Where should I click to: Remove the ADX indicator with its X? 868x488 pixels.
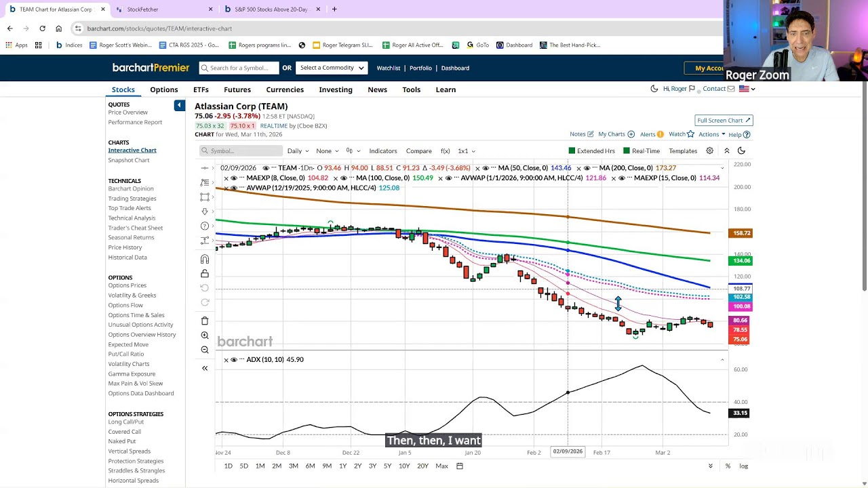coord(225,360)
